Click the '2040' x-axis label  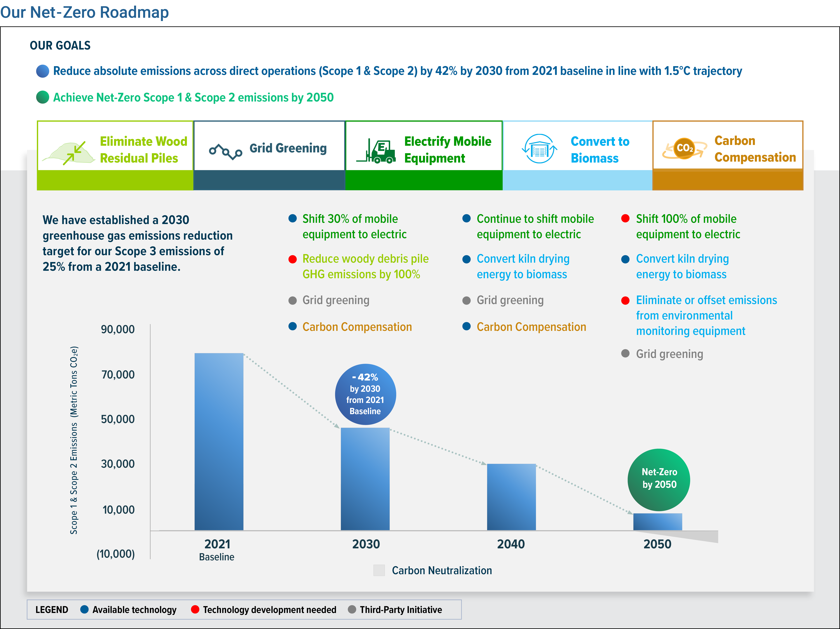point(511,544)
